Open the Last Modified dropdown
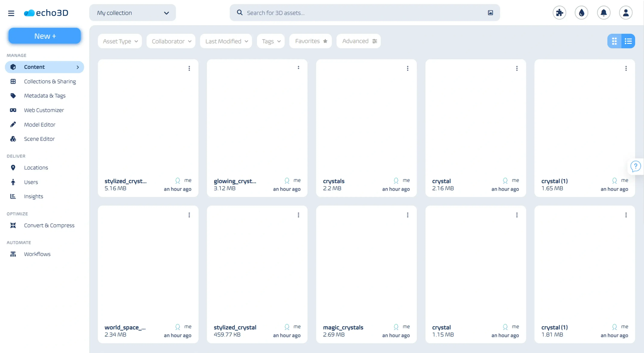This screenshot has width=644, height=353. pos(226,41)
